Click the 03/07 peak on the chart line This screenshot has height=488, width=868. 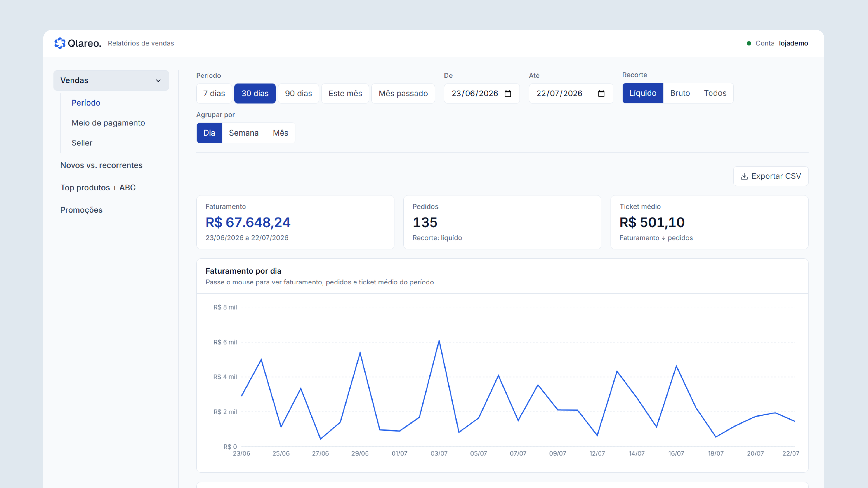coord(439,341)
